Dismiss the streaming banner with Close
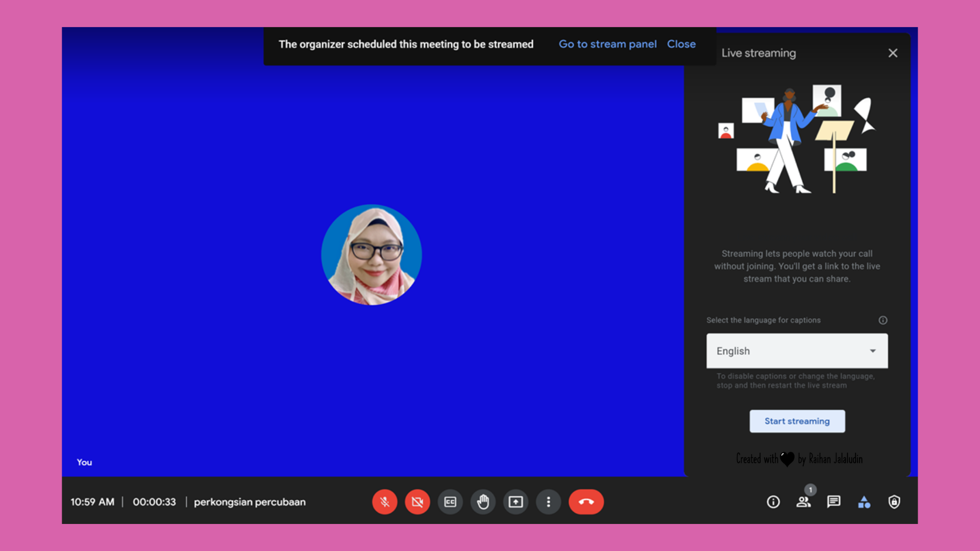 pyautogui.click(x=681, y=44)
